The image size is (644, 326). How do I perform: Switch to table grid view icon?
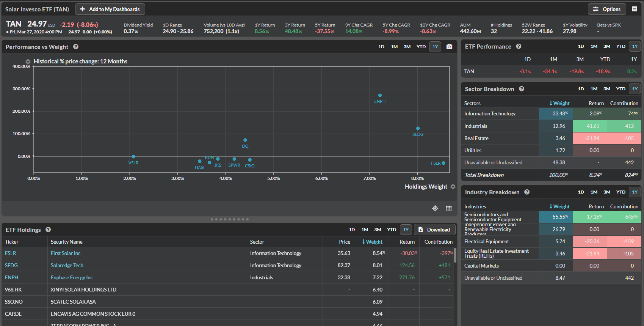(x=449, y=208)
